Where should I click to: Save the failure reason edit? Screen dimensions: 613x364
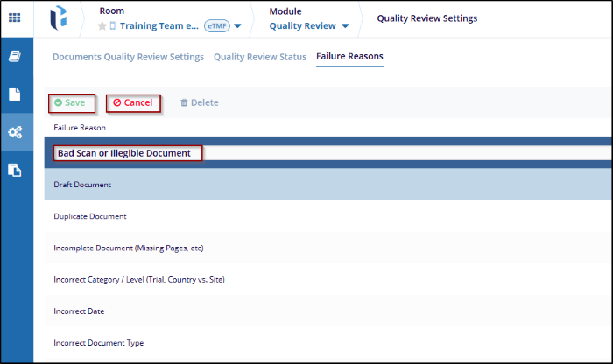click(70, 102)
